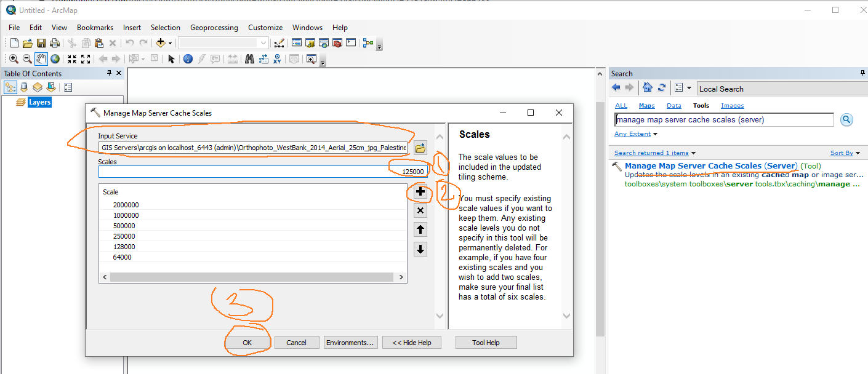The image size is (868, 374).
Task: Open the Search returned 1 items dropdown
Action: 655,153
